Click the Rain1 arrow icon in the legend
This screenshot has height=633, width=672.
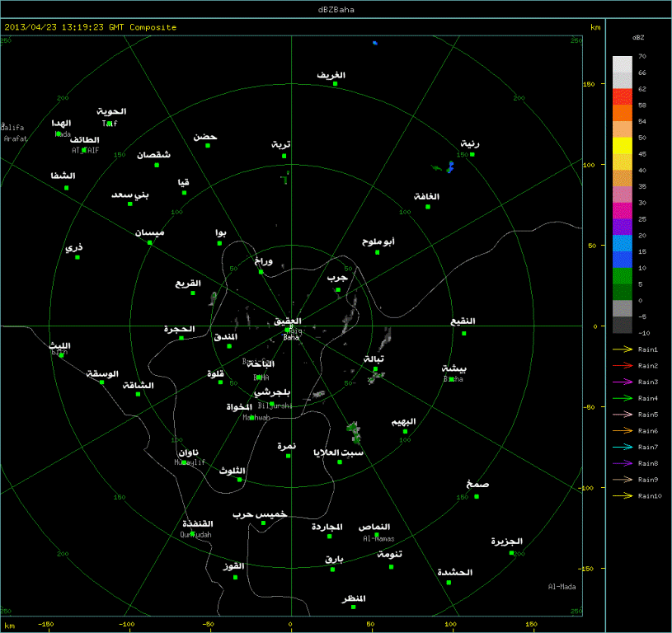tap(623, 349)
